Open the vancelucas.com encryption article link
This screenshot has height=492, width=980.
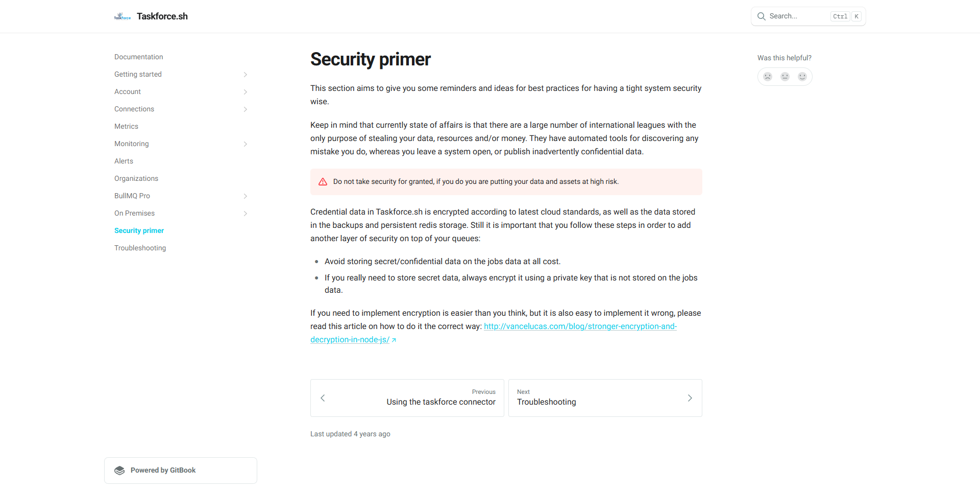494,333
